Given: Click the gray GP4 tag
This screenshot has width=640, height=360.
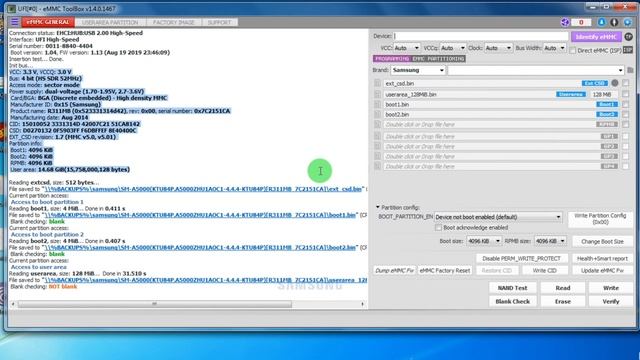Looking at the screenshot, I should click(609, 167).
